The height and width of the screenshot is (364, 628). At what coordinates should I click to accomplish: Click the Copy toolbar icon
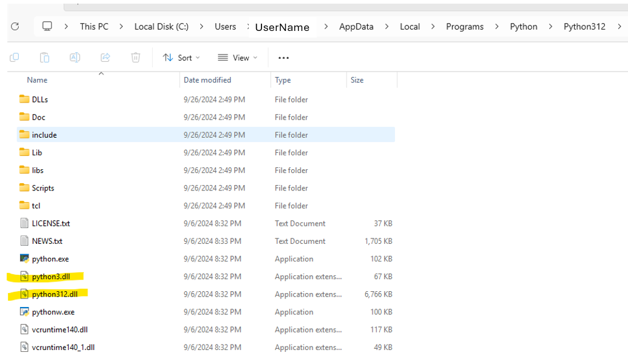tap(15, 58)
